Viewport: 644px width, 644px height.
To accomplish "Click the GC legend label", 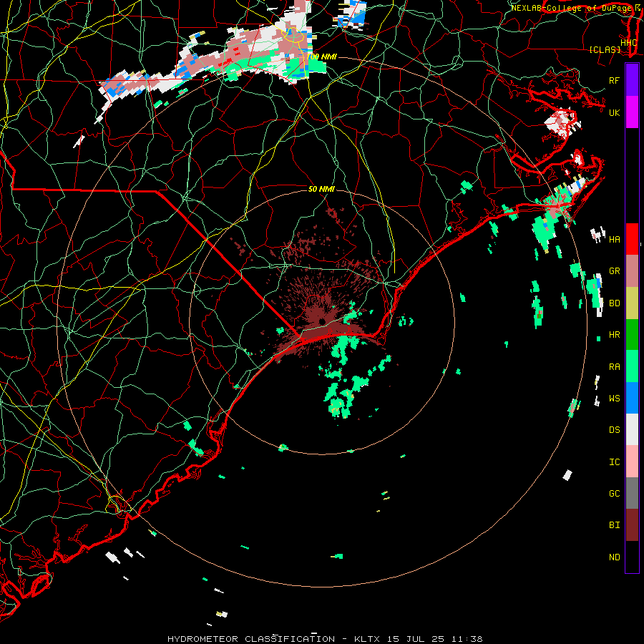I will coord(614,493).
